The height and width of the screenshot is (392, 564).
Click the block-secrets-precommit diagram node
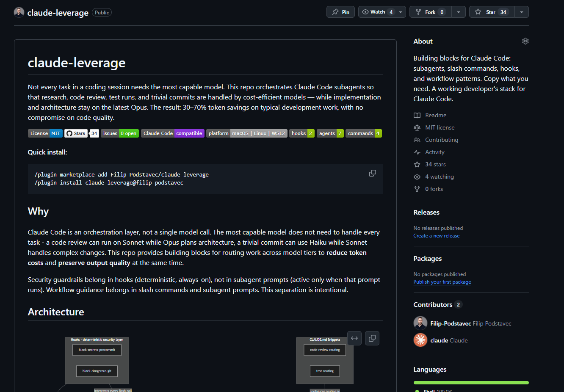pyautogui.click(x=97, y=350)
